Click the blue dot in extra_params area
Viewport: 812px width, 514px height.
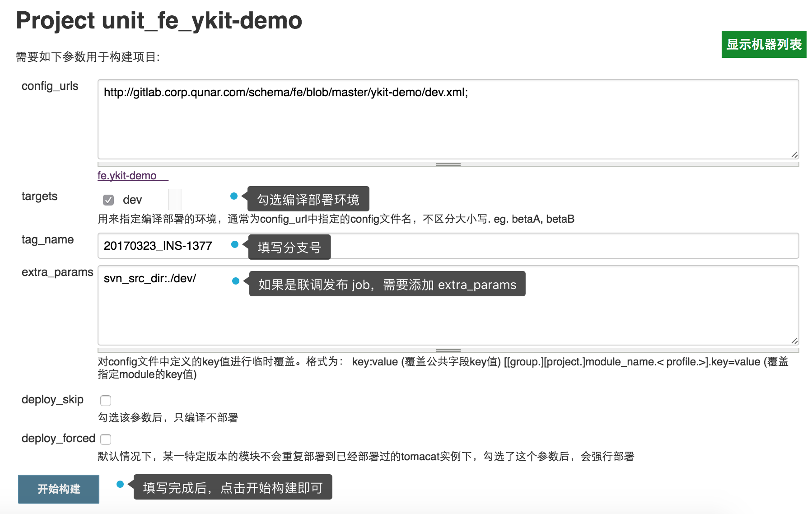coord(236,281)
